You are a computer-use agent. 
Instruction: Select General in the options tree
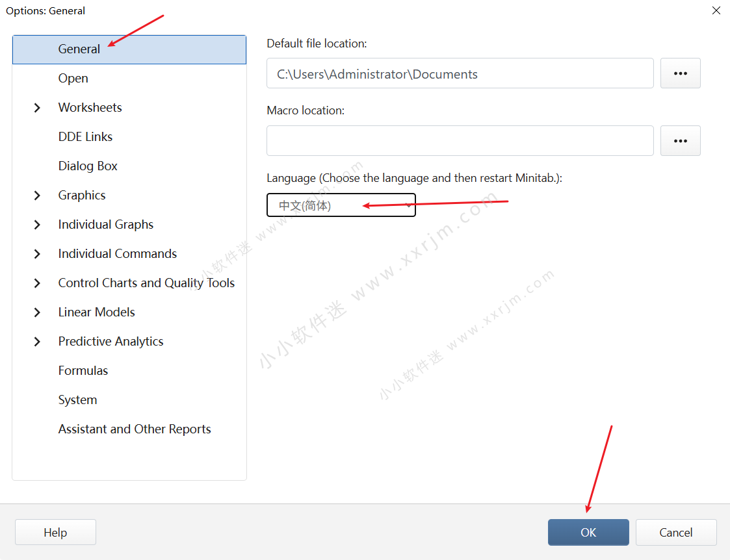(x=129, y=49)
